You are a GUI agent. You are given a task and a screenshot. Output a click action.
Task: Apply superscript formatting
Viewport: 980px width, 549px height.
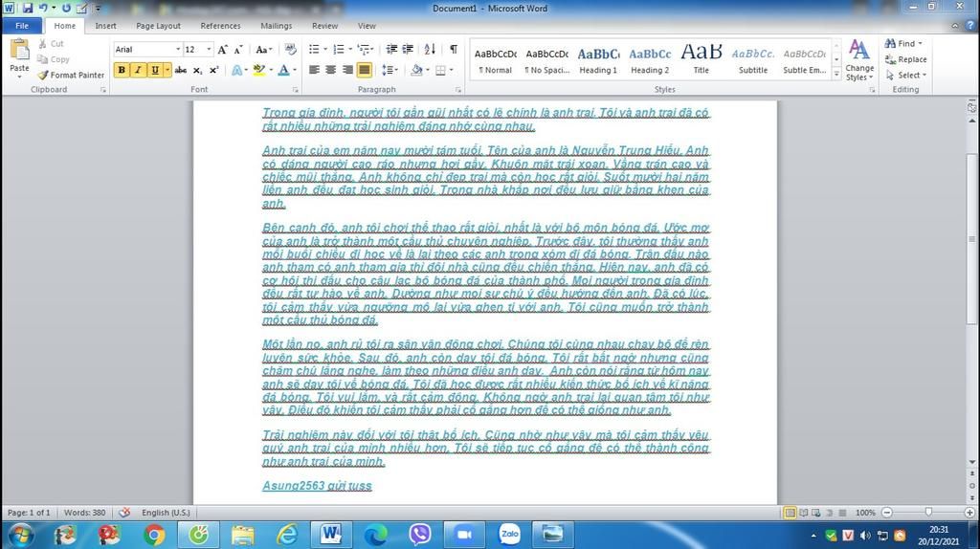point(213,70)
